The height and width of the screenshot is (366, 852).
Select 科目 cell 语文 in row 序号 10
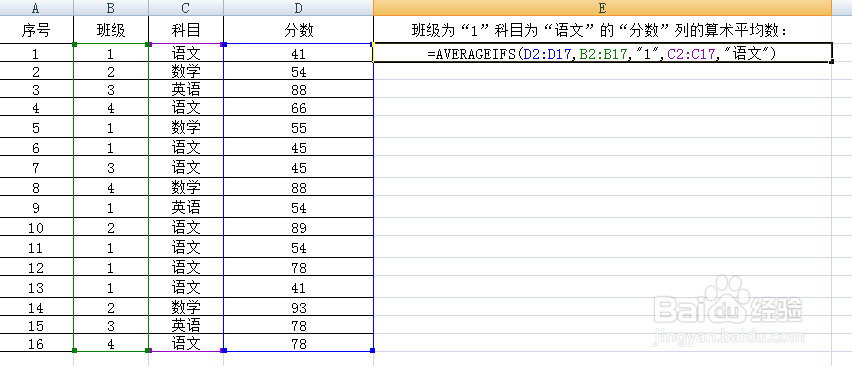(x=186, y=228)
